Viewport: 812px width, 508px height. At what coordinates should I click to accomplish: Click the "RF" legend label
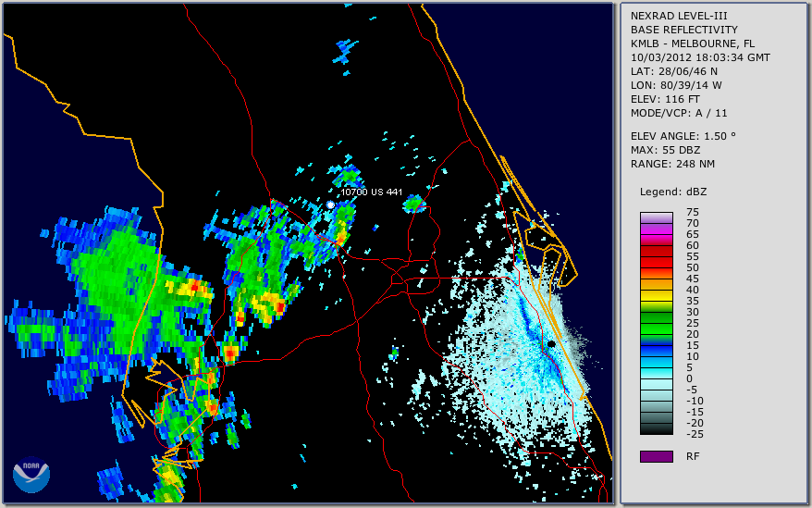tap(693, 457)
